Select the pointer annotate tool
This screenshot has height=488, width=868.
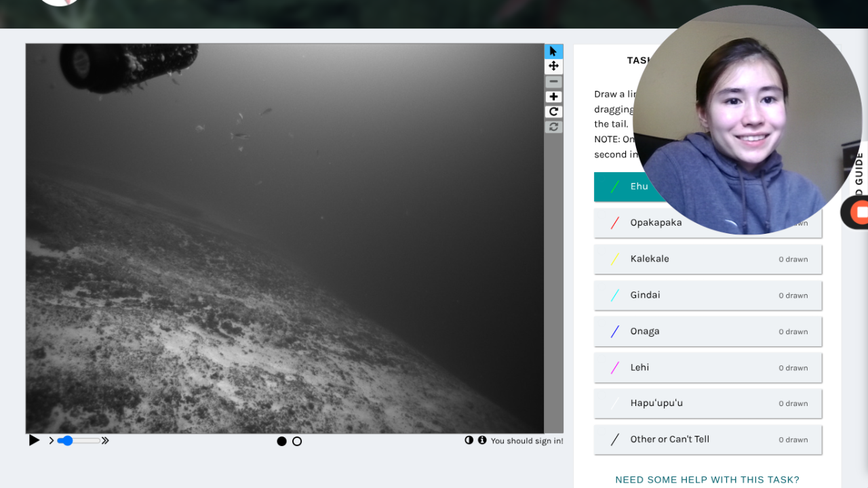click(x=553, y=52)
